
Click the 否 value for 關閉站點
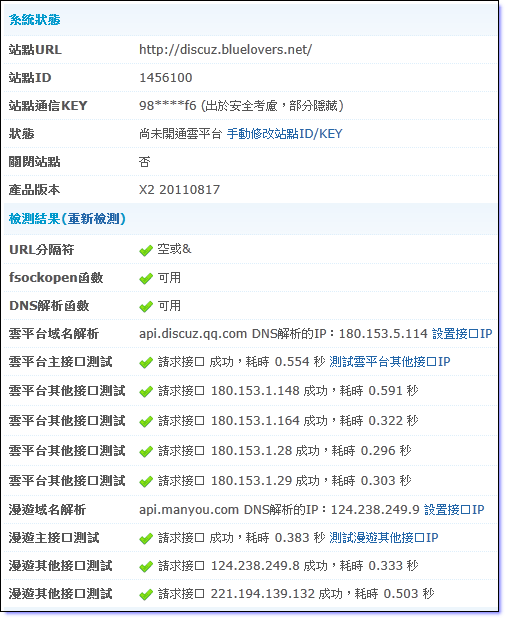145,162
